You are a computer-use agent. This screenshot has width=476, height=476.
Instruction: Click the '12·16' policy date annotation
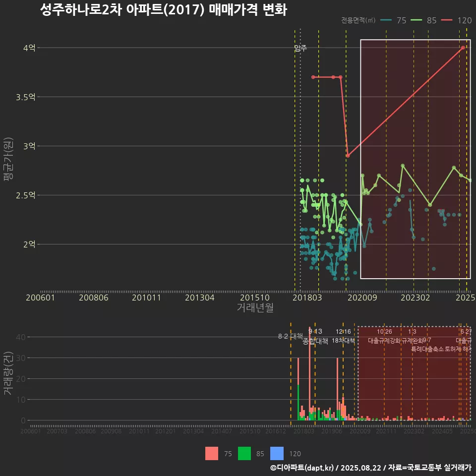tap(343, 332)
